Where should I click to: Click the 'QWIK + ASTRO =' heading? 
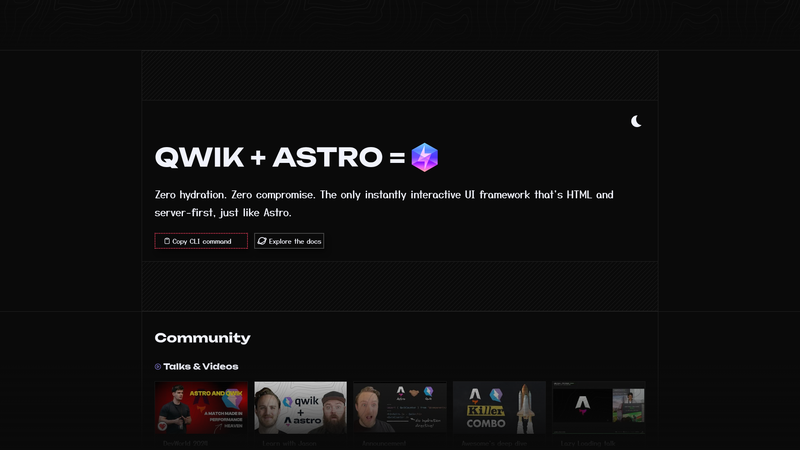(x=280, y=157)
